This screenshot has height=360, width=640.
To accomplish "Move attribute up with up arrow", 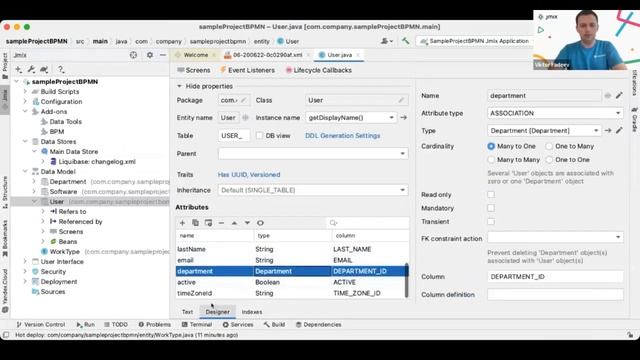I will (234, 223).
